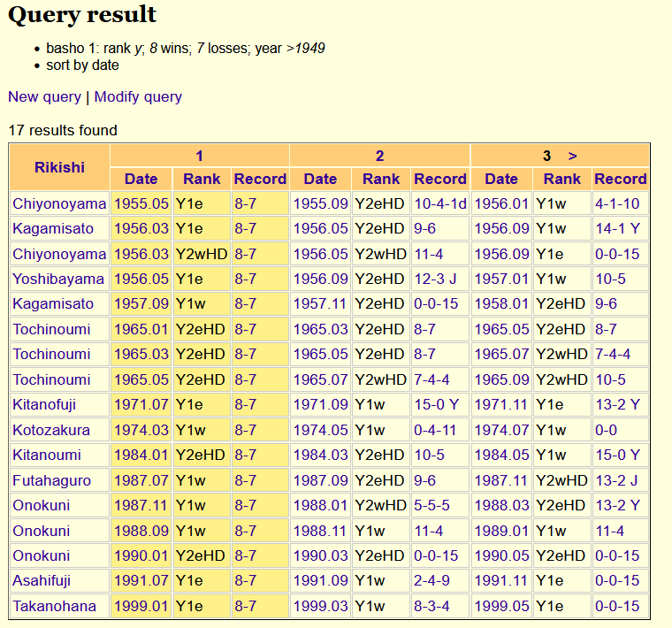The height and width of the screenshot is (628, 672).
Task: Open Kagamisato in the 1957.09 row
Action: [53, 303]
